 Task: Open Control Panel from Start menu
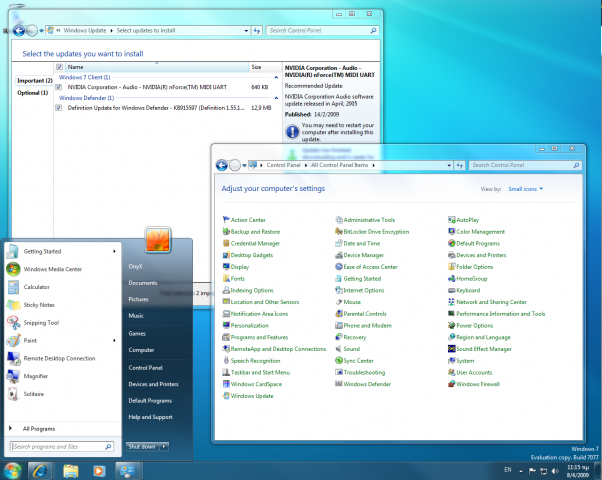point(146,368)
